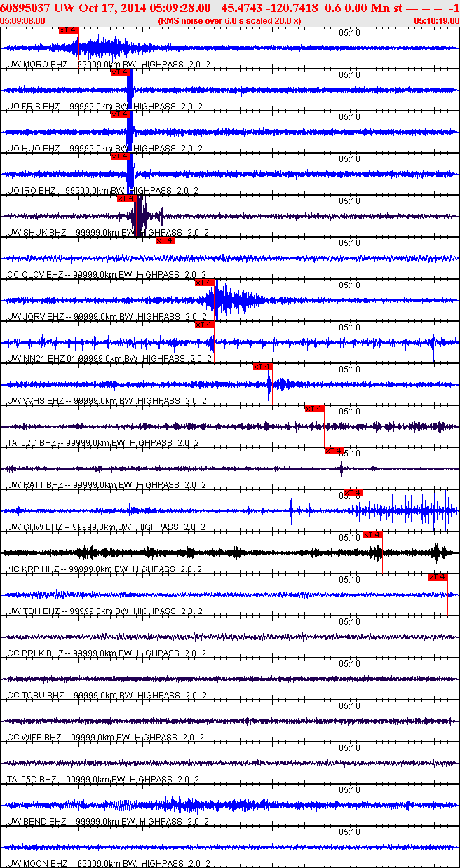This screenshot has height=868, width=460.
Task: Click station label 'UW RATT BHZ'
Action: pyautogui.click(x=34, y=484)
